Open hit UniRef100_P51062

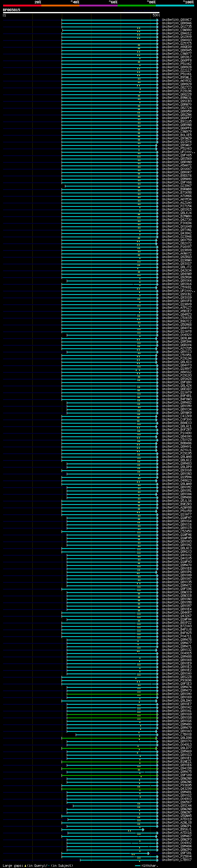pos(177,64)
